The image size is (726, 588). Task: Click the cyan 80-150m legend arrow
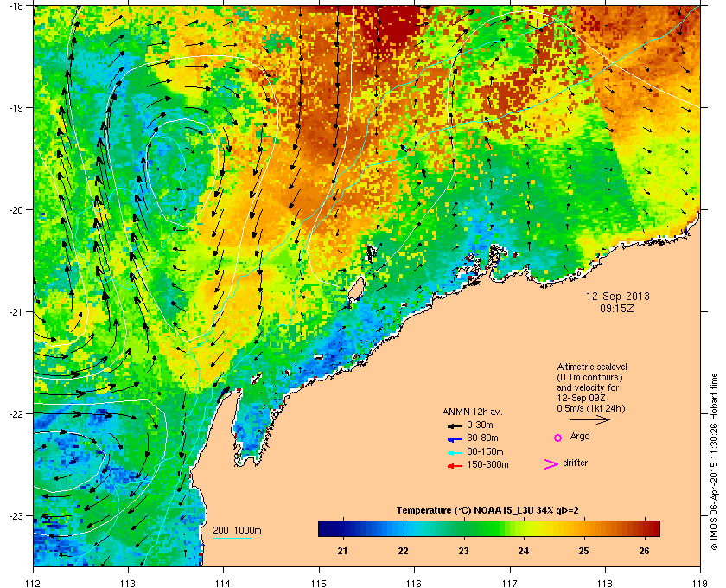tap(455, 452)
